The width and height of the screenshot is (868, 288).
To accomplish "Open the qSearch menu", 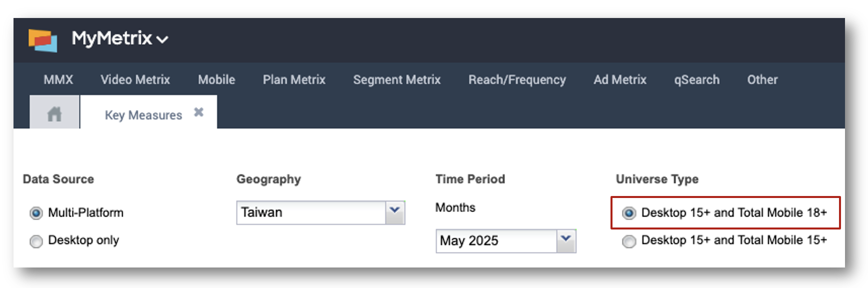I will (696, 80).
